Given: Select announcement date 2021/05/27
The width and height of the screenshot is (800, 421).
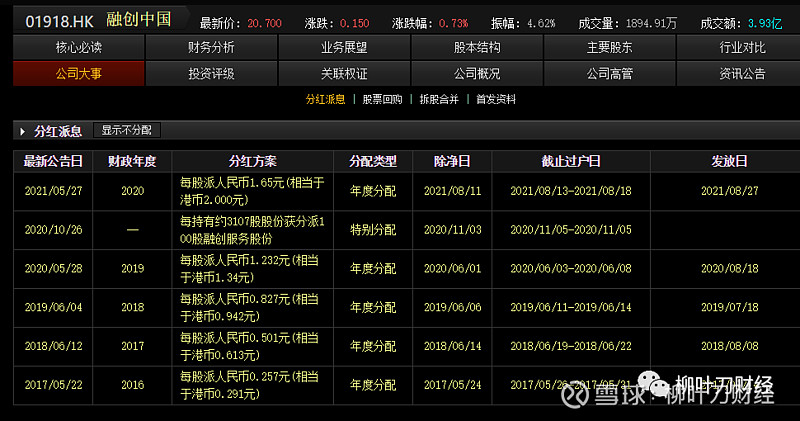Looking at the screenshot, I should [54, 191].
